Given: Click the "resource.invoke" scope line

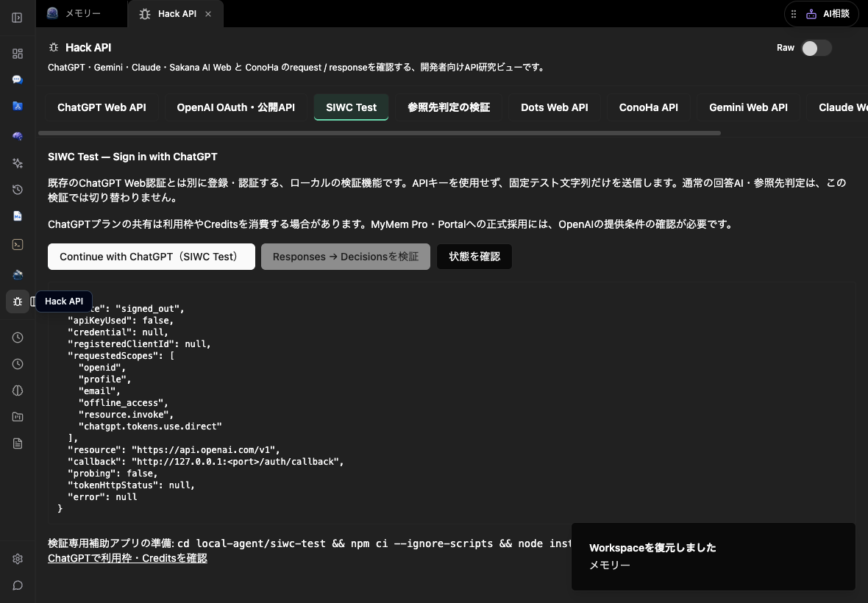Looking at the screenshot, I should 126,414.
